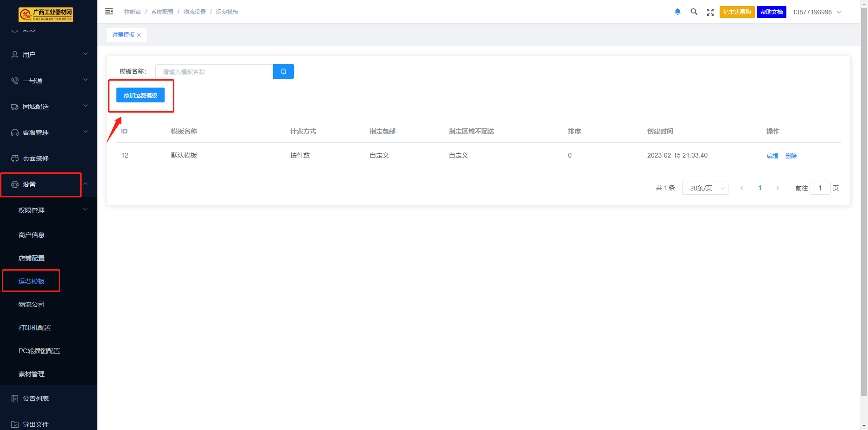This screenshot has width=868, height=430.
Task: Go to previous page arrow in pagination
Action: point(742,188)
